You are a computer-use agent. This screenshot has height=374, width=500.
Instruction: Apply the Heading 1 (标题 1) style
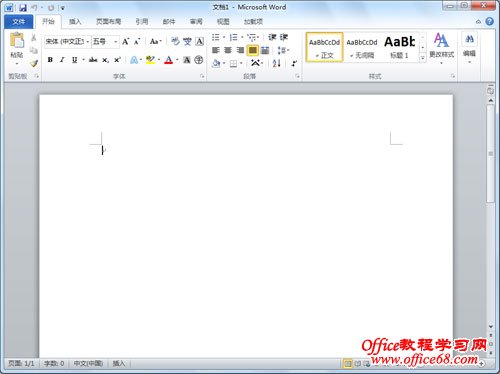tap(399, 47)
